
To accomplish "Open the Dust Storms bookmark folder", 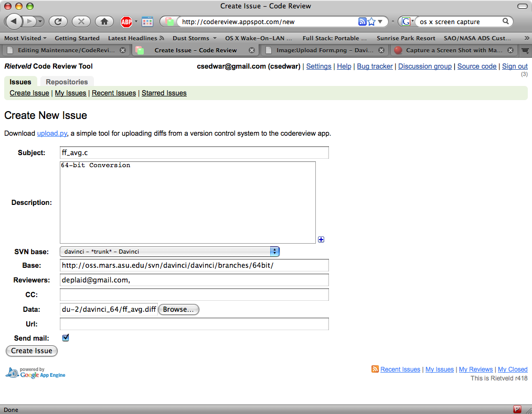I will 195,38.
